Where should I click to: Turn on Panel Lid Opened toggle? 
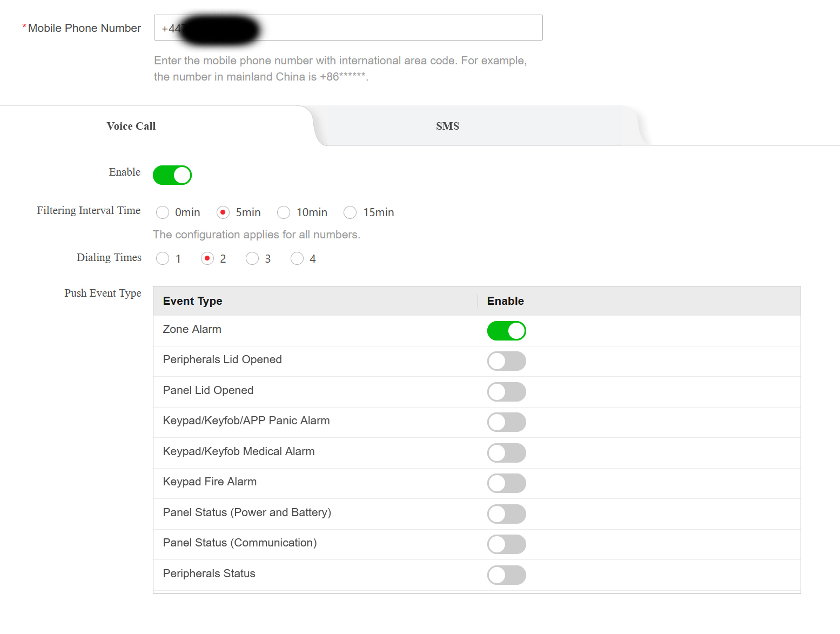tap(506, 392)
